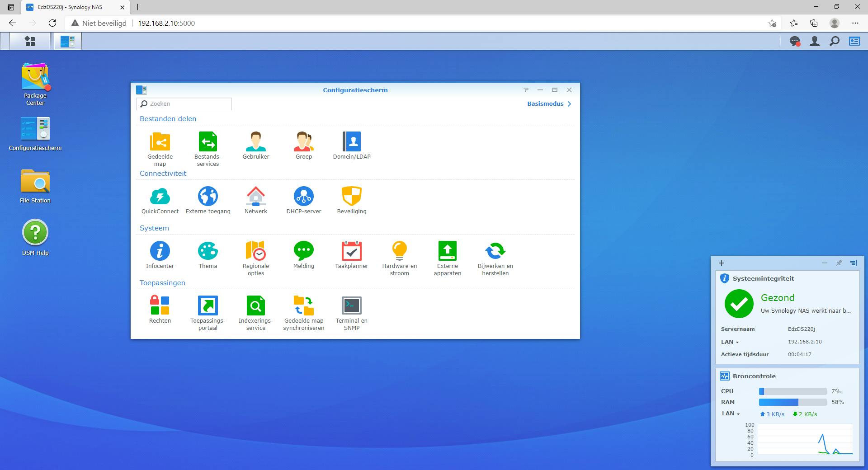Image resolution: width=868 pixels, height=470 pixels.
Task: Open the Infocenter
Action: [x=160, y=255]
